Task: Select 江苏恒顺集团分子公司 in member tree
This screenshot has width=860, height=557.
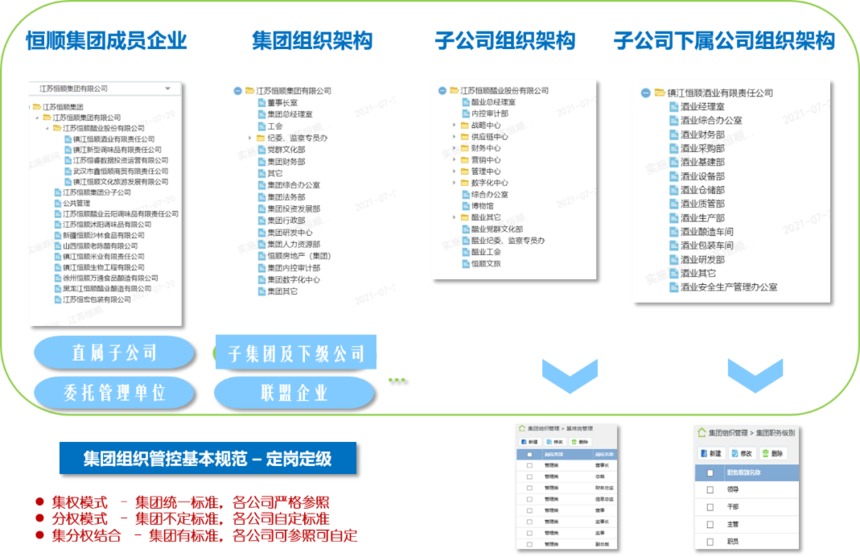Action: [x=97, y=192]
